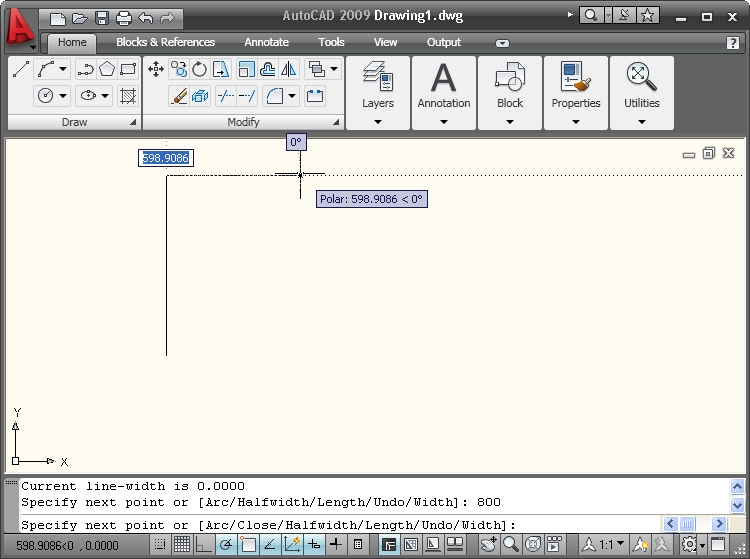Select the Explode tool
The image size is (750, 559).
coord(200,96)
